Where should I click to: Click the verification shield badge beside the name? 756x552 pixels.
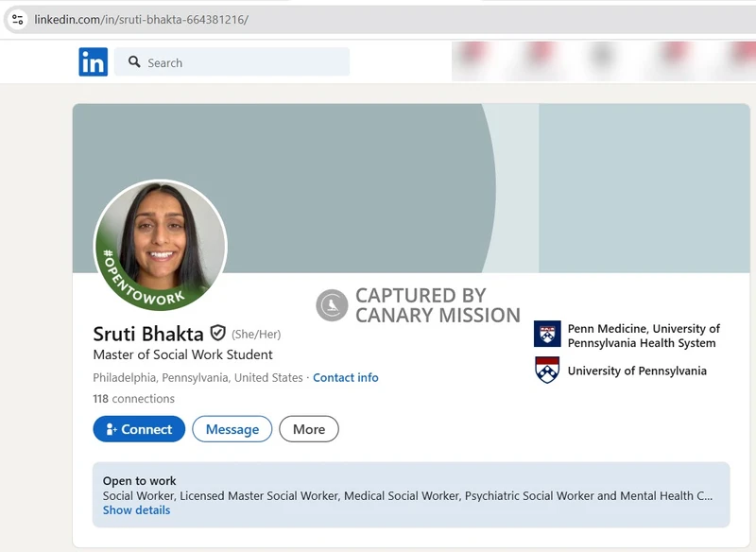218,333
